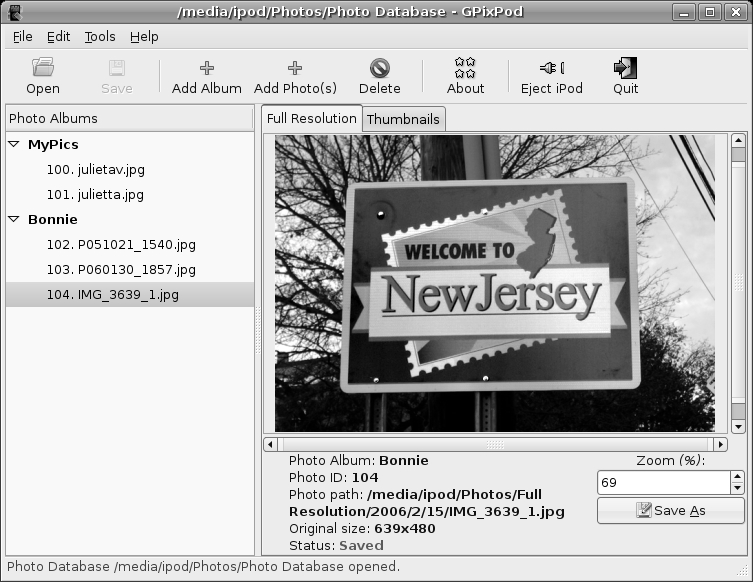Click the pane divider handle between panels
The width and height of the screenshot is (753, 582).
point(258,330)
